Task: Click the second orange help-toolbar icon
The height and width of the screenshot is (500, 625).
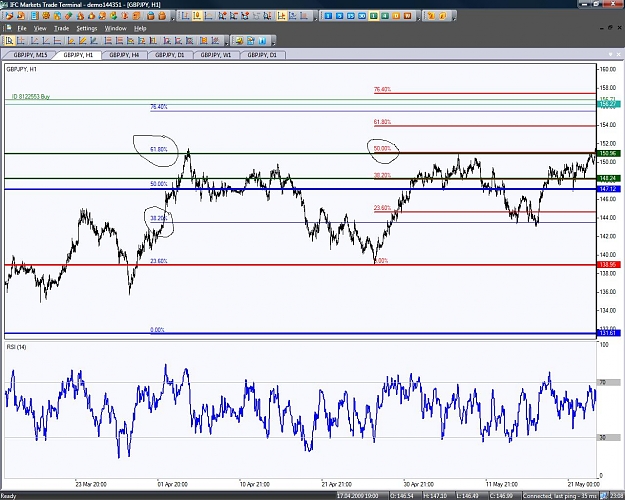Action: [x=442, y=16]
